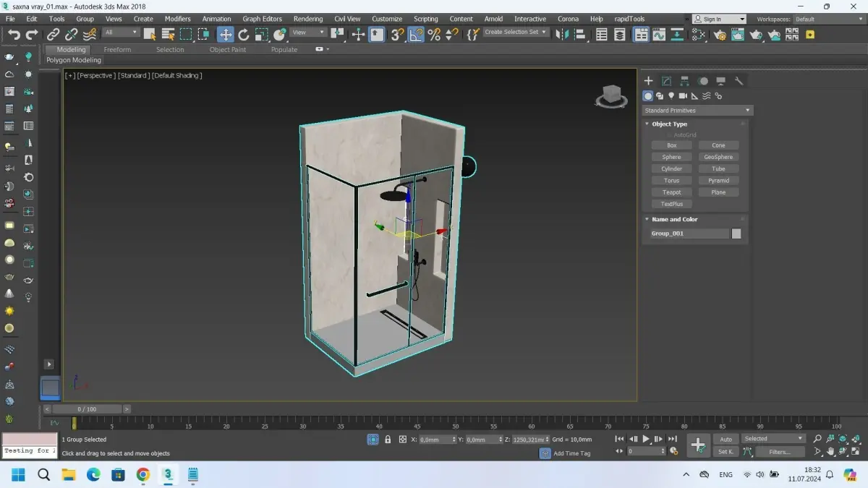Toggle Percent Snap on the toolbar
This screenshot has width=868, height=488.
(x=434, y=34)
